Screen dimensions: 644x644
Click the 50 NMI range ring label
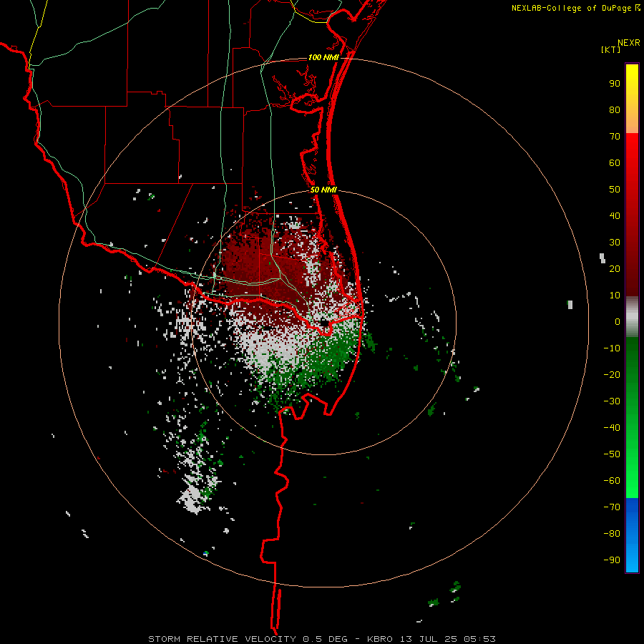[323, 190]
